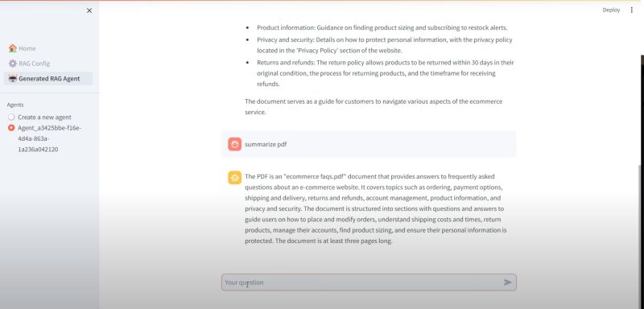644x309 pixels.
Task: Click the house icon next to Home
Action: [13, 48]
